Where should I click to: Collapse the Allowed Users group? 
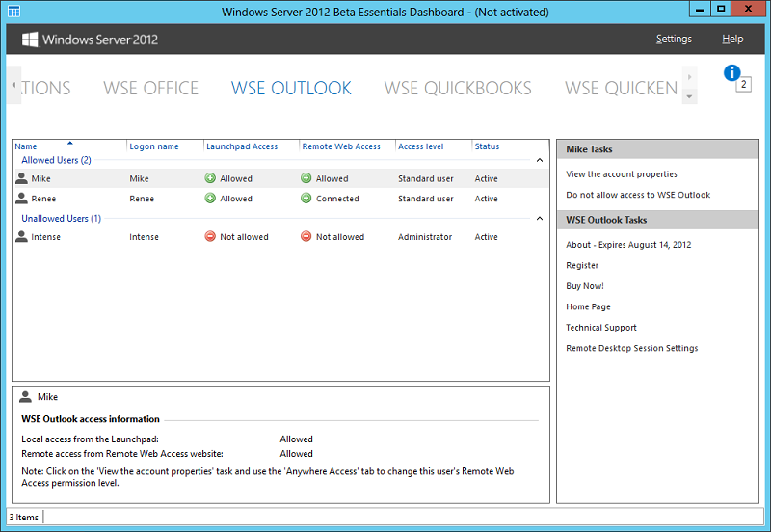click(540, 160)
